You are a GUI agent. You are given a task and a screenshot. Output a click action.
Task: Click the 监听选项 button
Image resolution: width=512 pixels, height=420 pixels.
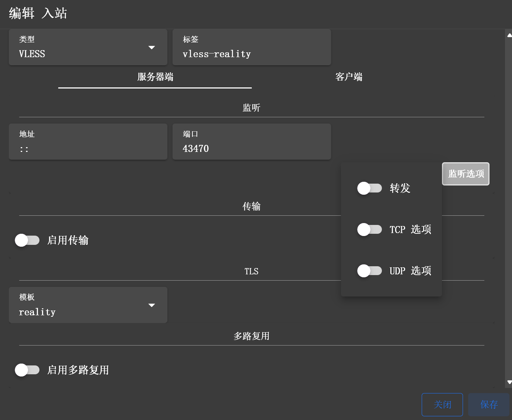[466, 174]
